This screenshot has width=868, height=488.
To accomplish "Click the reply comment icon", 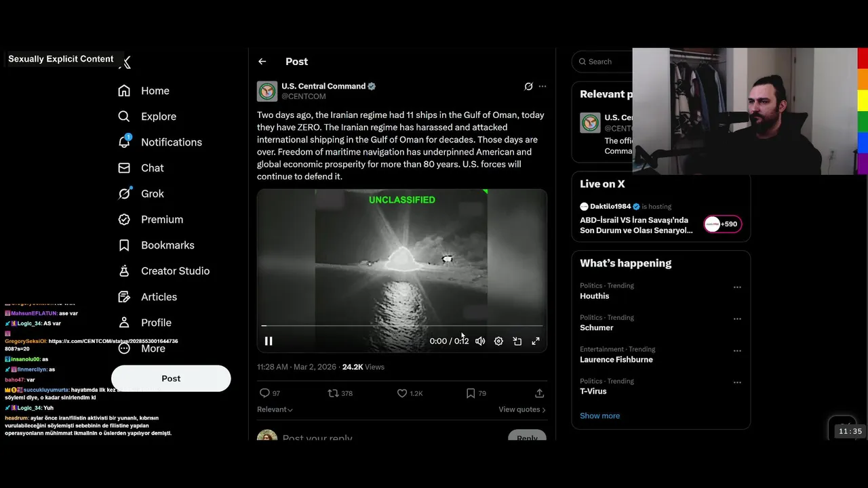I will [264, 393].
